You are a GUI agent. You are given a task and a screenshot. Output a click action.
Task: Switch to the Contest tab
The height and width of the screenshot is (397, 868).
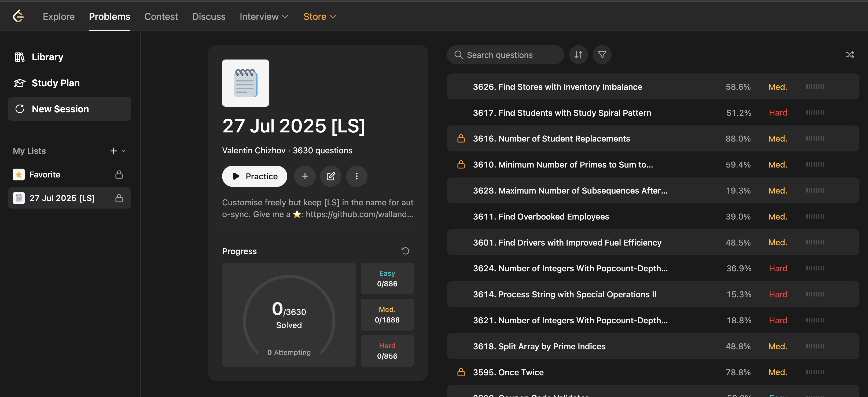pos(161,17)
